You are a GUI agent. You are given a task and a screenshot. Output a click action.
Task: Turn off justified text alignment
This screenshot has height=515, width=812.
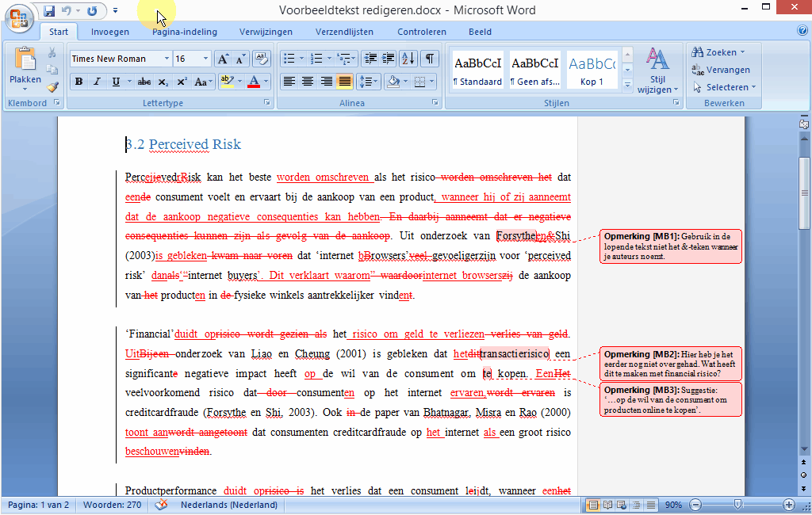click(x=344, y=82)
